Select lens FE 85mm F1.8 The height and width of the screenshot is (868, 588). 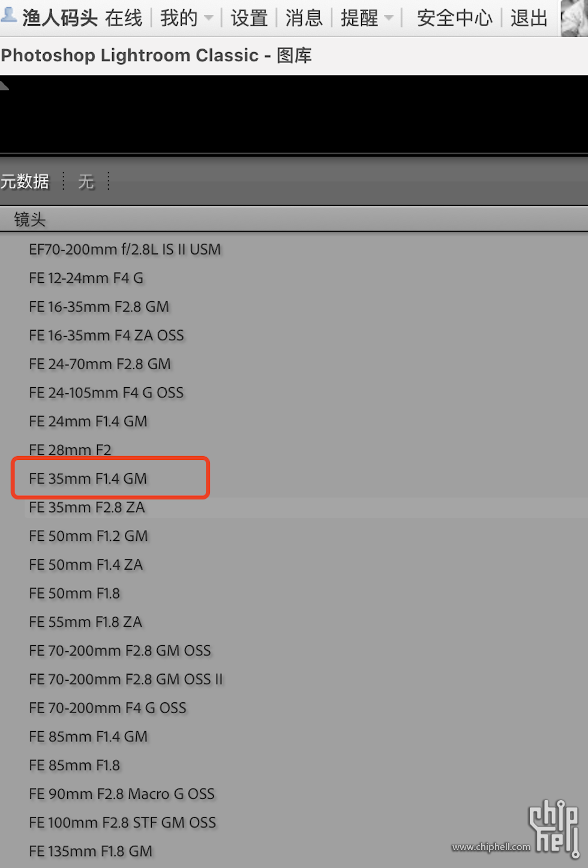point(74,765)
